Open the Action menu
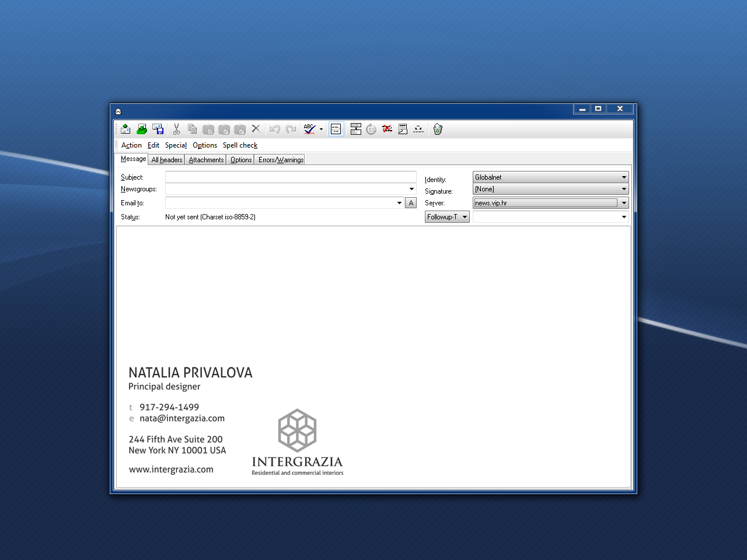 tap(131, 145)
